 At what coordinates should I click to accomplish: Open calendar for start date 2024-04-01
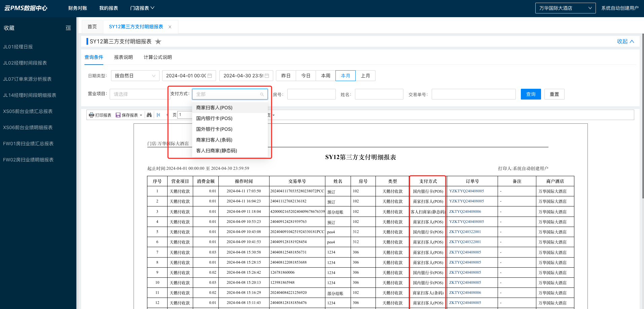click(x=210, y=76)
